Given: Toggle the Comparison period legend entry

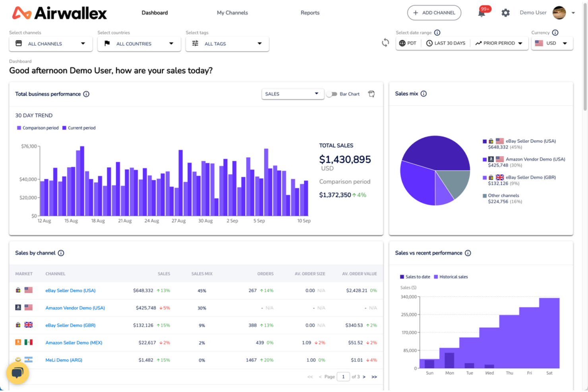Looking at the screenshot, I should click(x=38, y=127).
